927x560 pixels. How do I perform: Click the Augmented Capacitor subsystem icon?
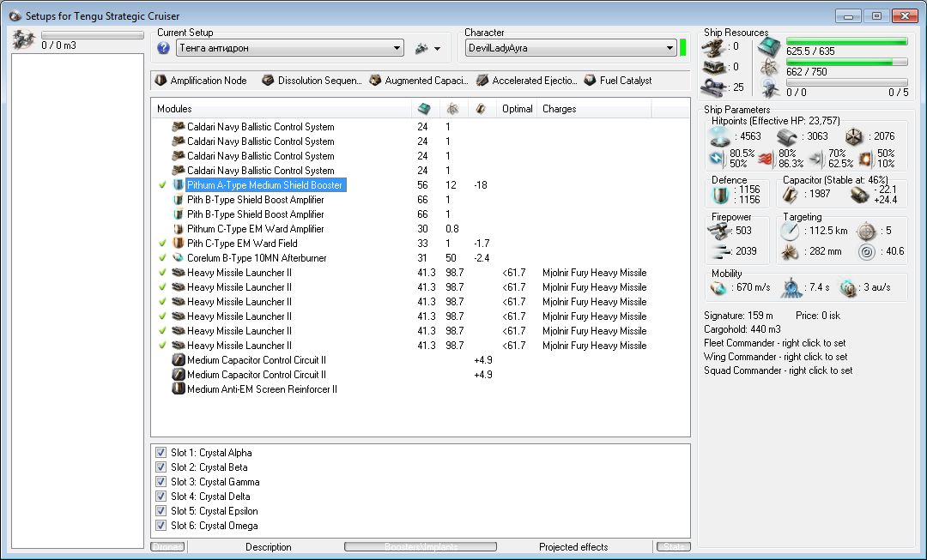[375, 81]
